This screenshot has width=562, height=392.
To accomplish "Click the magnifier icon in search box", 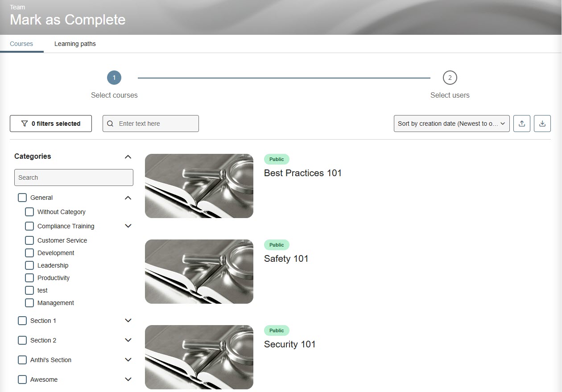I will click(x=110, y=124).
